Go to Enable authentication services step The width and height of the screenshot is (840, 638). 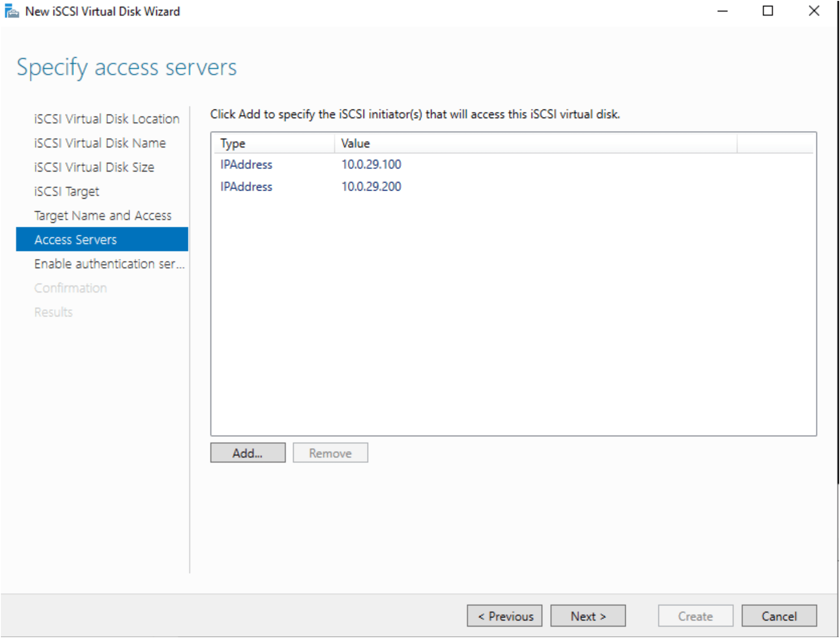(x=109, y=264)
